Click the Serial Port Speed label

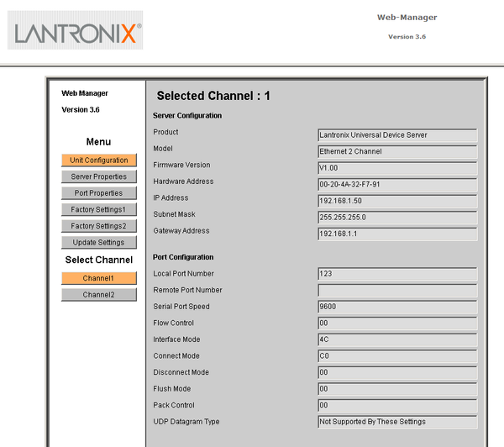[x=181, y=307]
